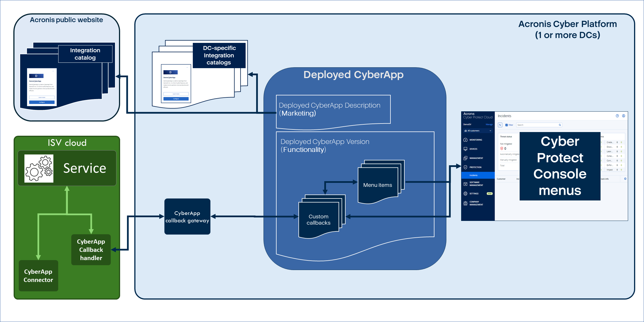Click the Settings gear icon in sidebar
Screen dimensions: 644x322
pos(465,194)
